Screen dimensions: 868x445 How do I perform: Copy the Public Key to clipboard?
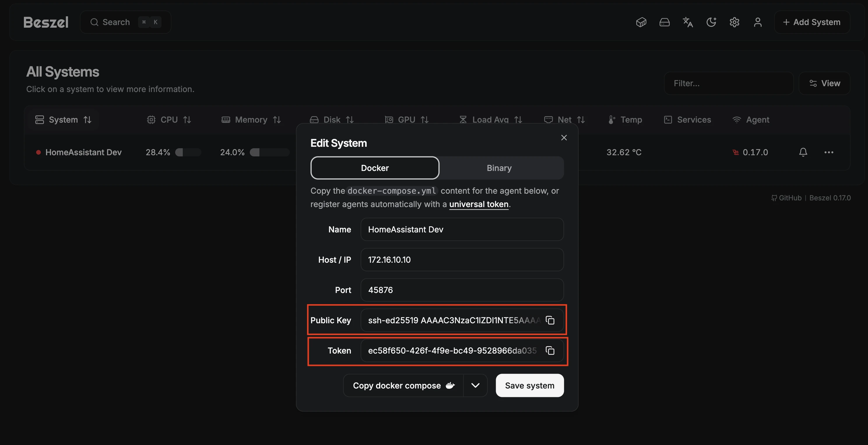point(550,320)
